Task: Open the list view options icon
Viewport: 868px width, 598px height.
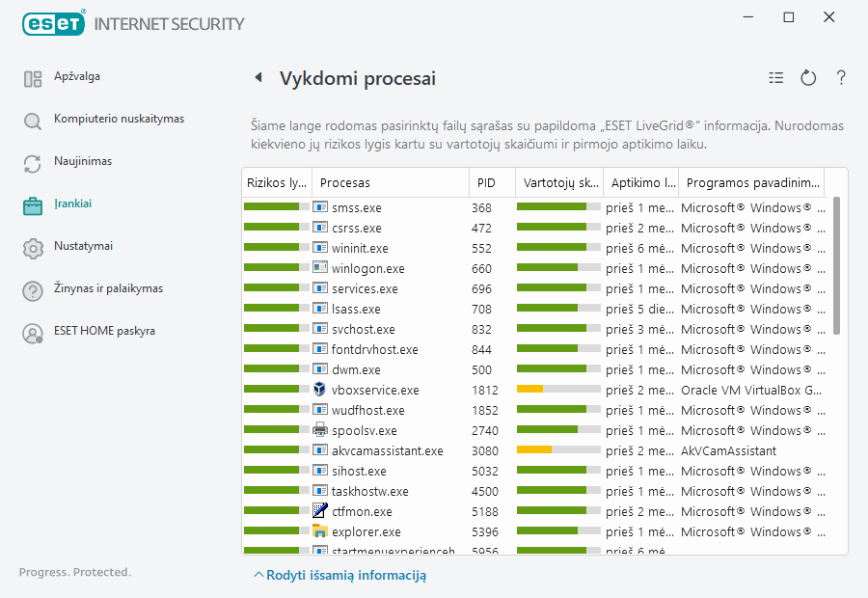Action: coord(776,78)
